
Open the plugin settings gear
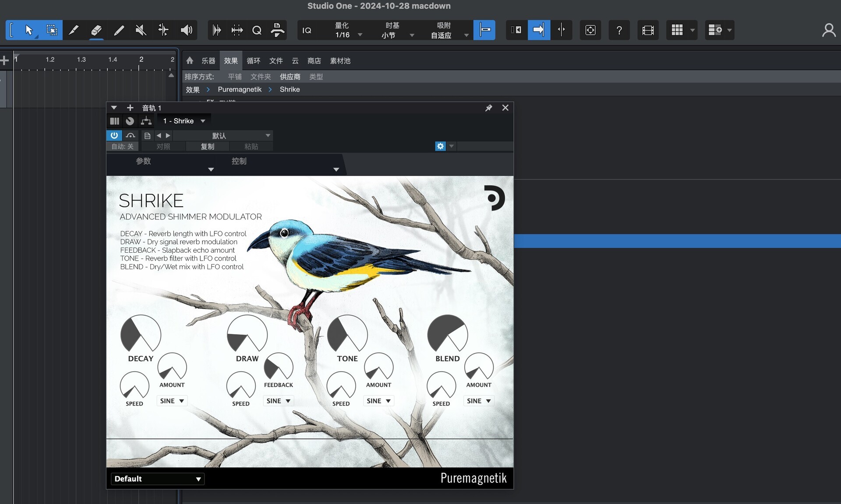pyautogui.click(x=440, y=146)
